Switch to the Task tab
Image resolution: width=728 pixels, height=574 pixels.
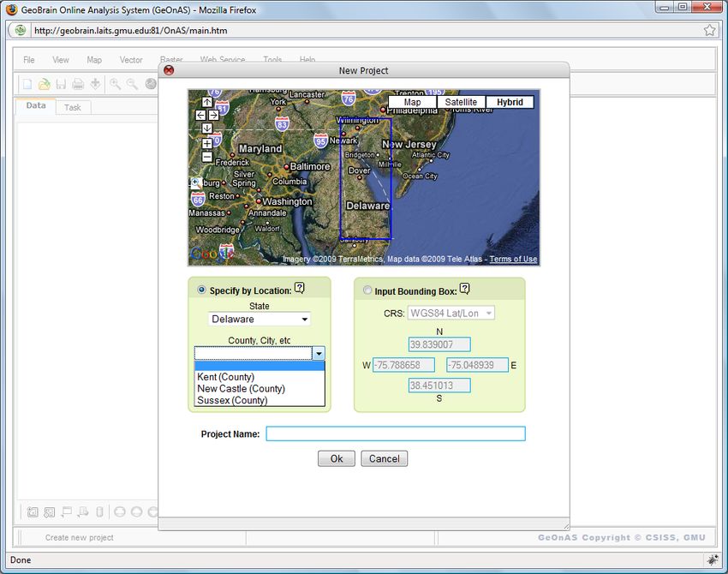pyautogui.click(x=73, y=107)
